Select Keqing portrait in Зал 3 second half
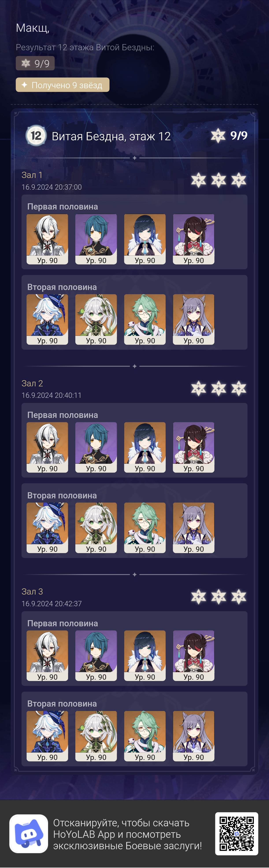This screenshot has height=868, width=269. 194,736
